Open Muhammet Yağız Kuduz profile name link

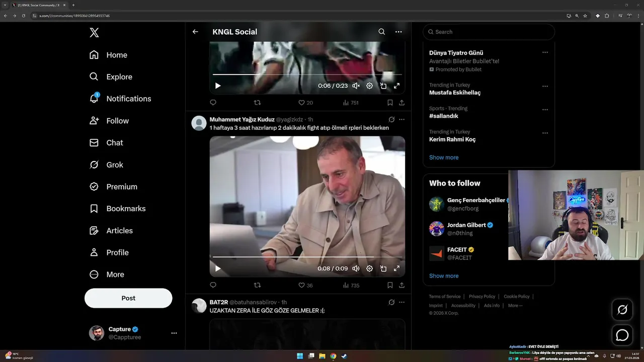242,120
